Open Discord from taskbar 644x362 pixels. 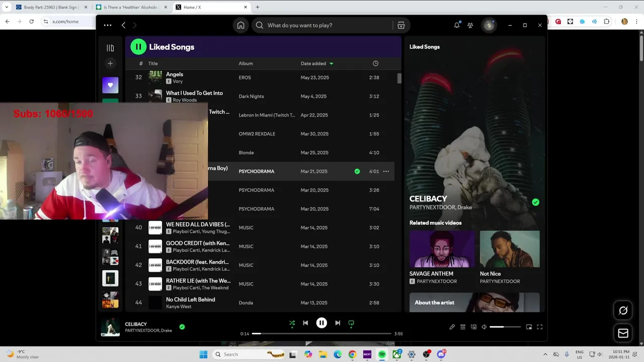click(x=441, y=354)
